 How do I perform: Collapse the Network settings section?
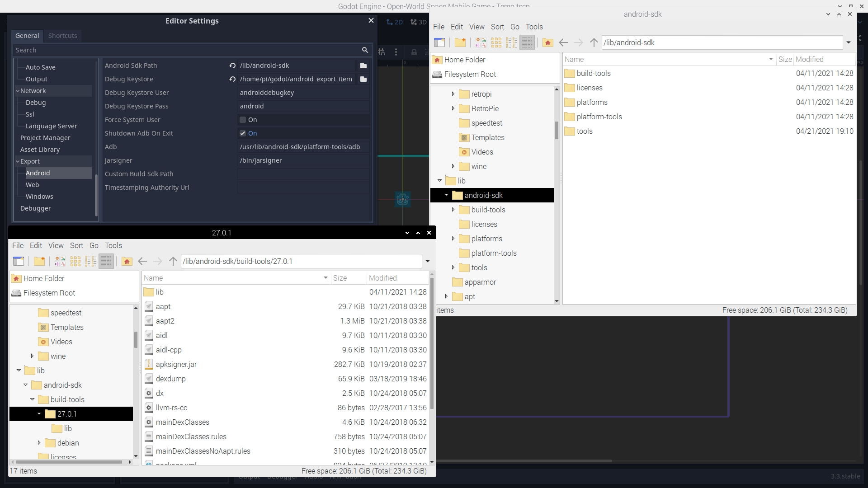(18, 90)
